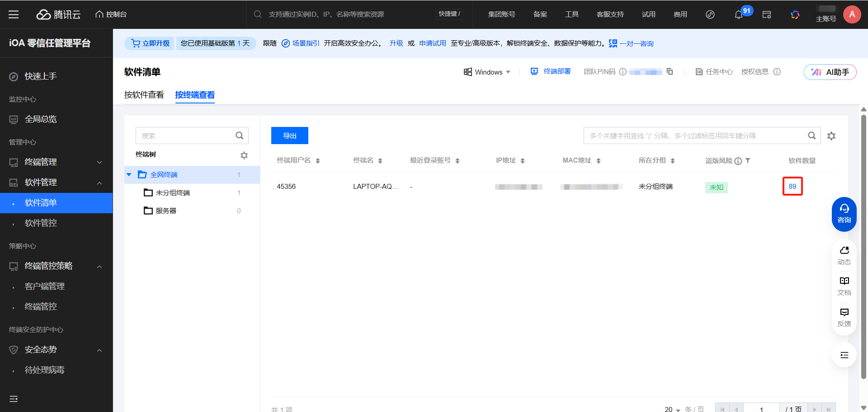The width and height of the screenshot is (868, 412).
Task: Open 动态 updates panel
Action: point(844,256)
